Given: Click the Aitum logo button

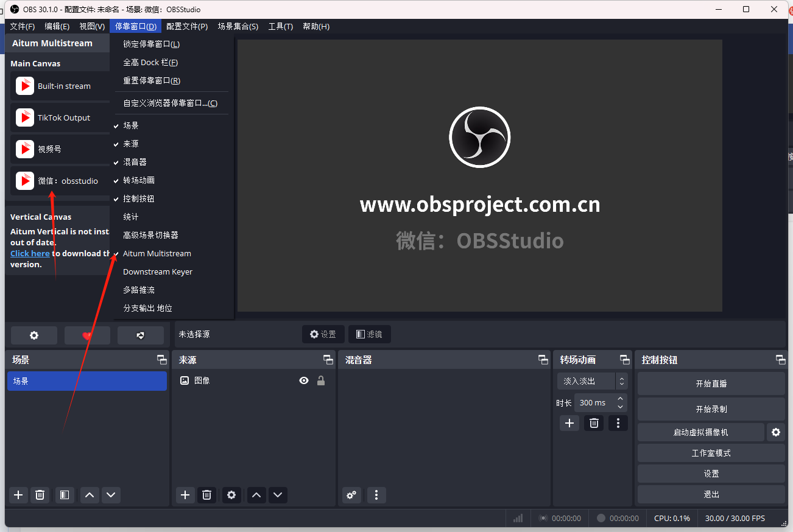Looking at the screenshot, I should 141,335.
